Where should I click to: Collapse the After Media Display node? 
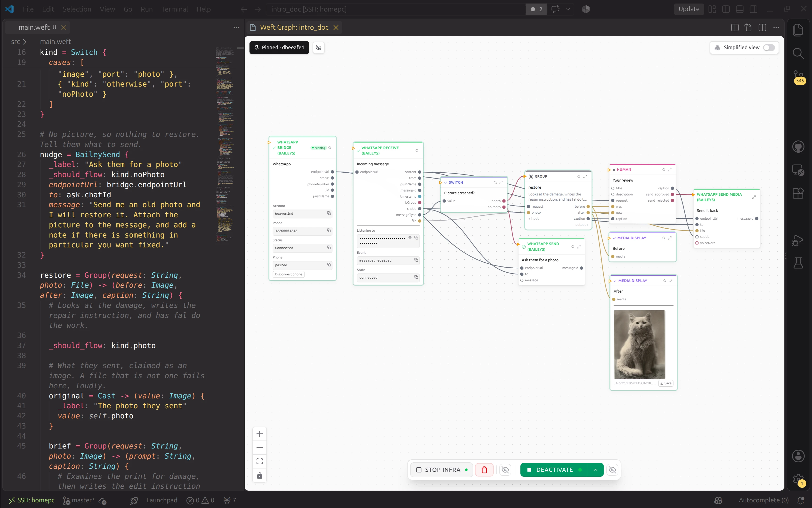670,281
